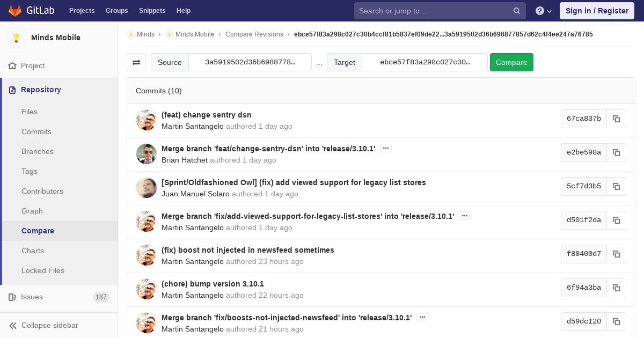Open the '(chore) bump version 3.10.1' commit

click(213, 284)
